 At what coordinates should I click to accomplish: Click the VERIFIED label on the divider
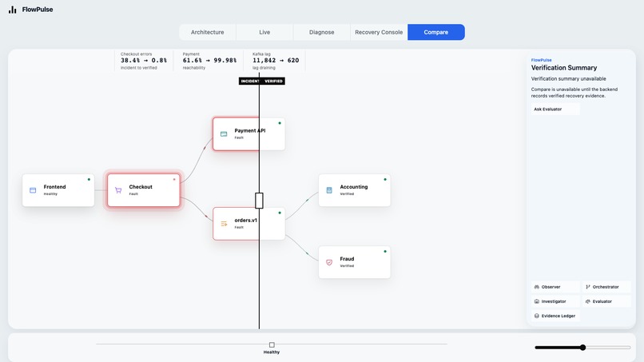point(272,81)
